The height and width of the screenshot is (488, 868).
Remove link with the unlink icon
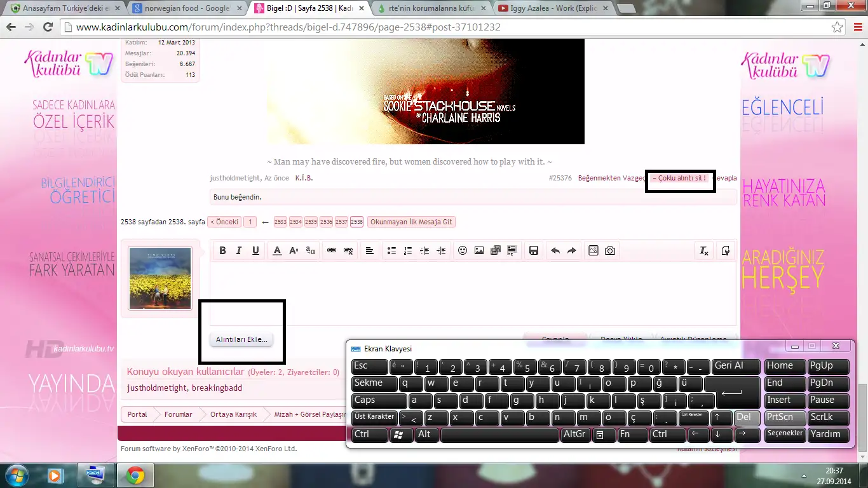pos(348,251)
